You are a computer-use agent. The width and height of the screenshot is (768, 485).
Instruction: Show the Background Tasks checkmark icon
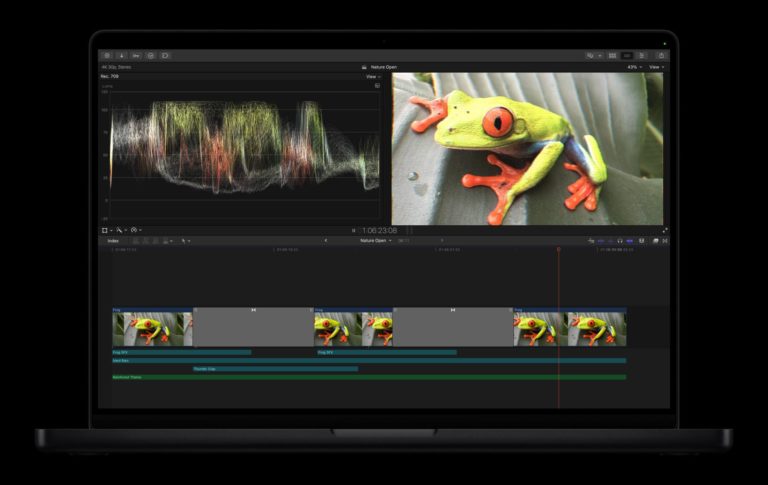coord(150,56)
